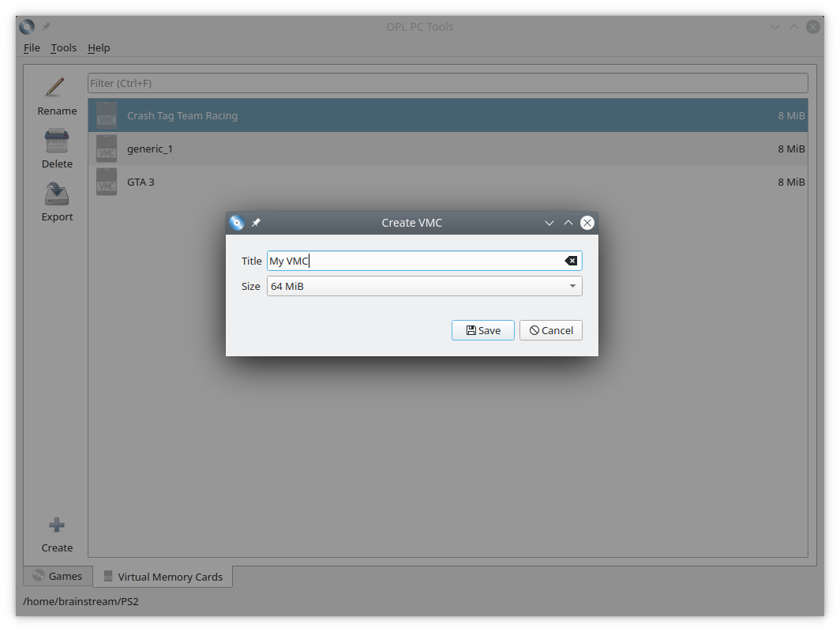Click the VMC icon beside GTA 3
The width and height of the screenshot is (840, 632).
point(107,182)
